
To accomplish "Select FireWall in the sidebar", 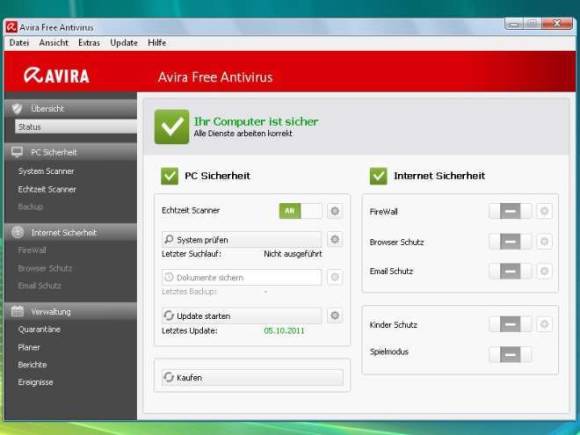I will [x=32, y=250].
